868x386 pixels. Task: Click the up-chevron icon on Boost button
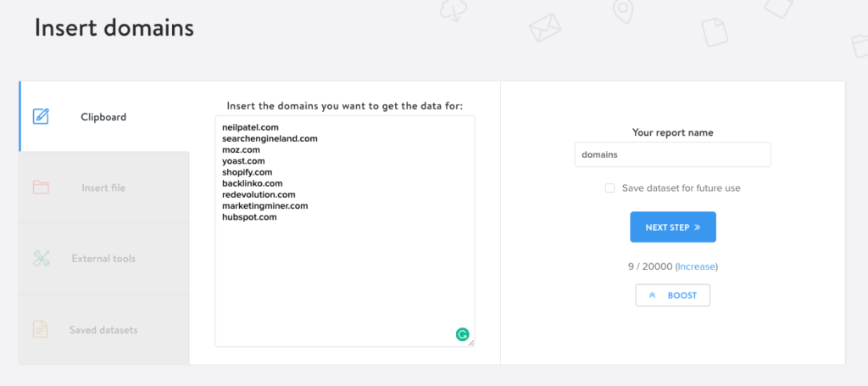(x=652, y=295)
